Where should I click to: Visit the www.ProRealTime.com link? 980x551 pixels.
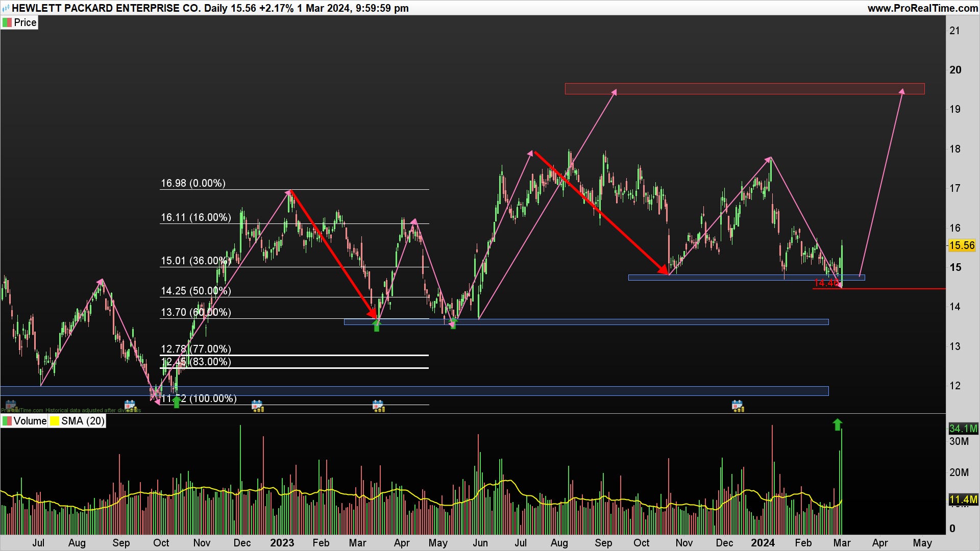tap(922, 8)
